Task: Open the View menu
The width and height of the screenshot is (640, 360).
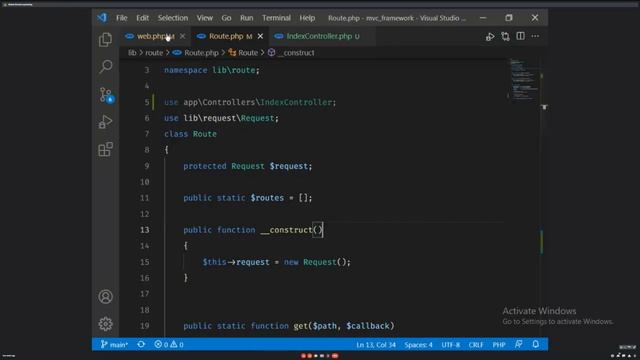Action: click(x=204, y=18)
